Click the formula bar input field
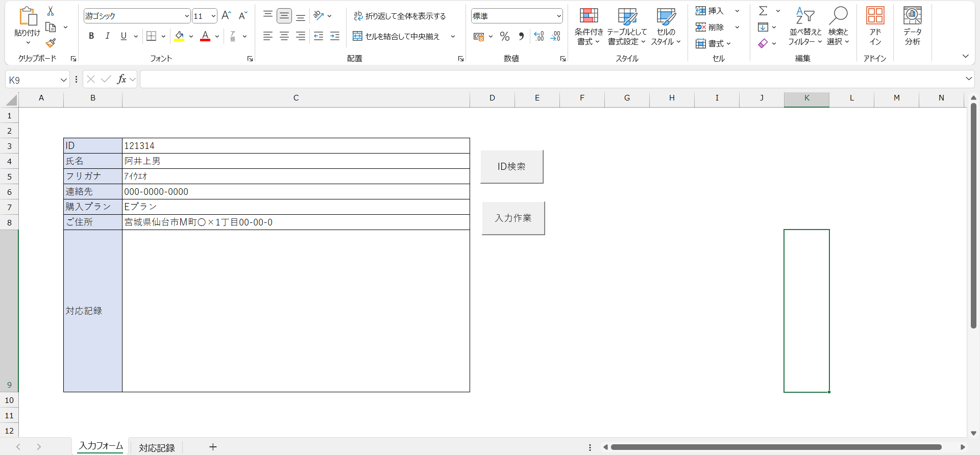980x455 pixels. [x=551, y=79]
